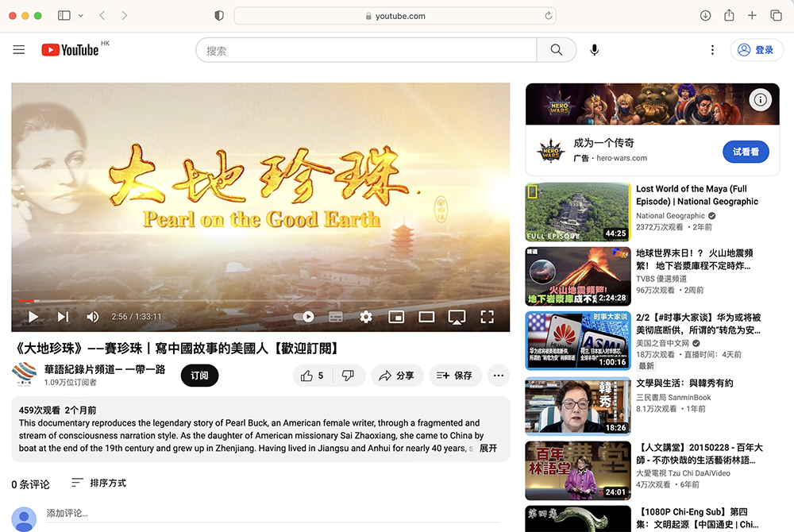Open the comment sort order menu
Screen dimensions: 794x532
(98, 483)
